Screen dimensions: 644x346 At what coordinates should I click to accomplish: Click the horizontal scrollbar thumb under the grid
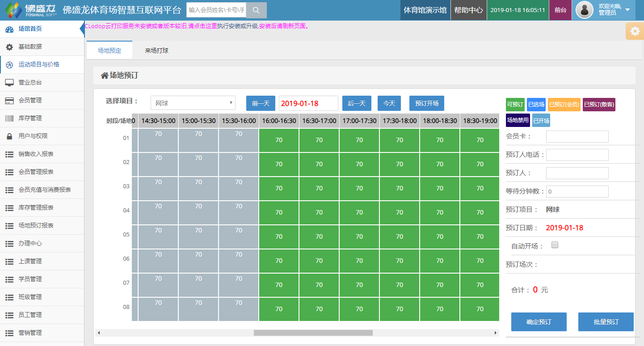point(313,333)
